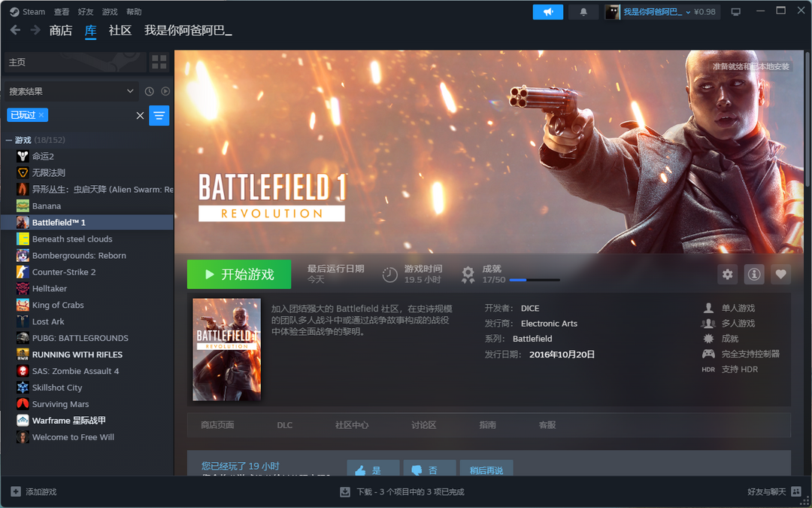Click the achievements progress bar
Image resolution: width=812 pixels, height=508 pixels.
pos(535,280)
